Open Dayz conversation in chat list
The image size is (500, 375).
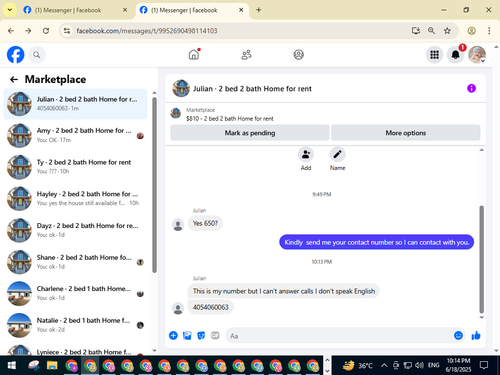point(75,230)
